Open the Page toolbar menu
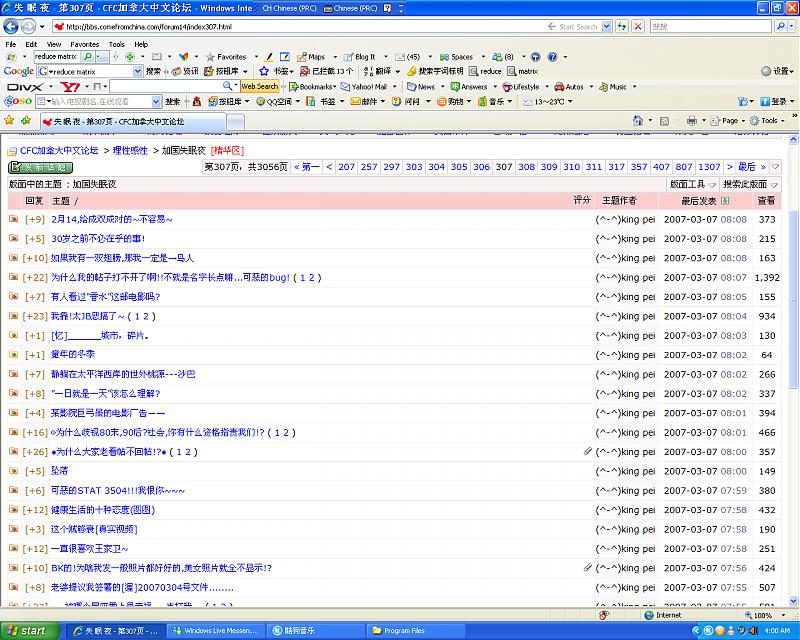Screen dimensions: 800x640 (x=729, y=121)
